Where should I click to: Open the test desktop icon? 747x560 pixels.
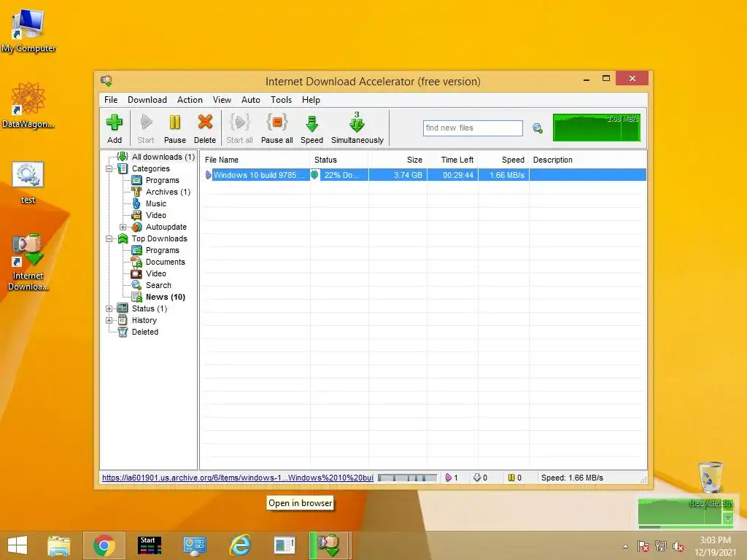pos(28,183)
